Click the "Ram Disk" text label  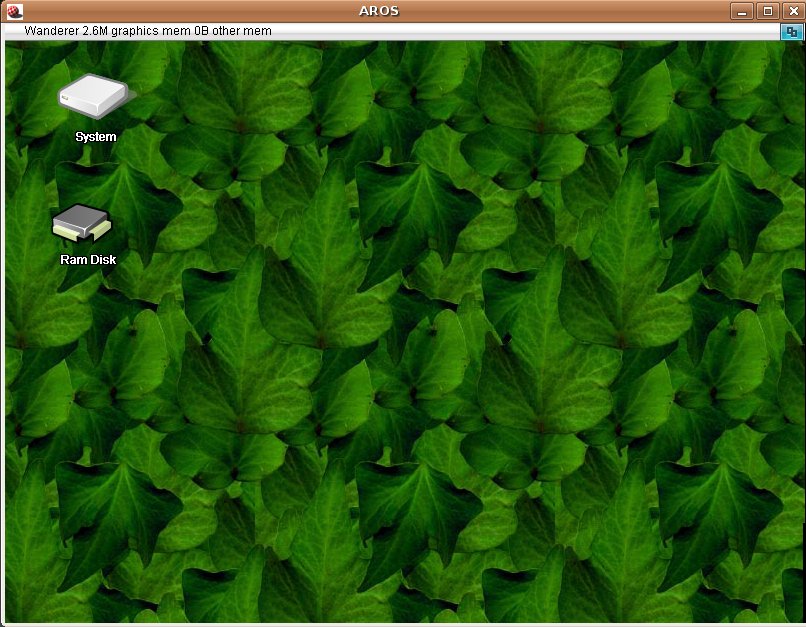pyautogui.click(x=88, y=260)
